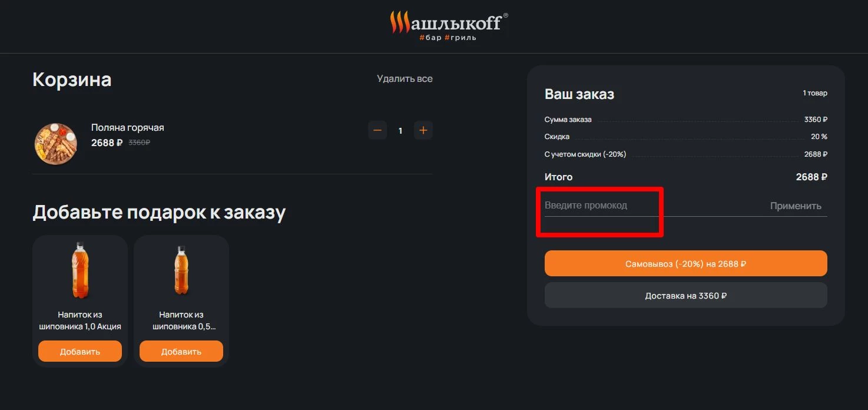Click the Введите промокод input field
This screenshot has height=410, width=868.
pyautogui.click(x=589, y=205)
